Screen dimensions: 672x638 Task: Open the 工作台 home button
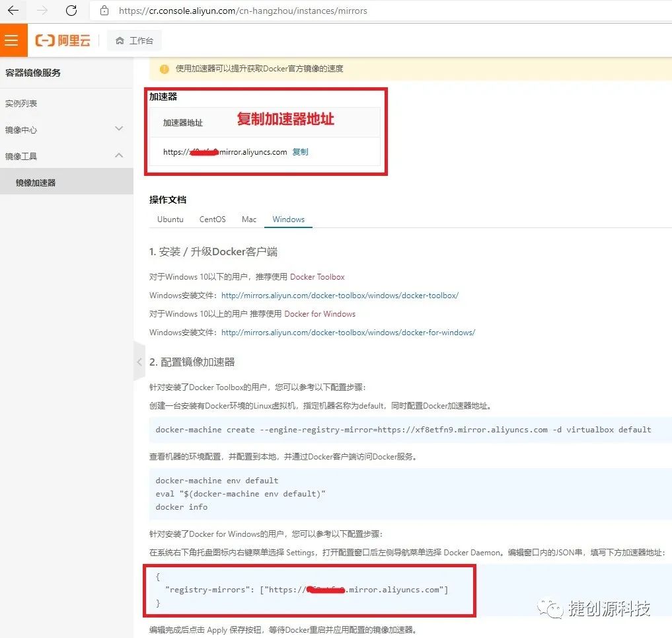134,40
